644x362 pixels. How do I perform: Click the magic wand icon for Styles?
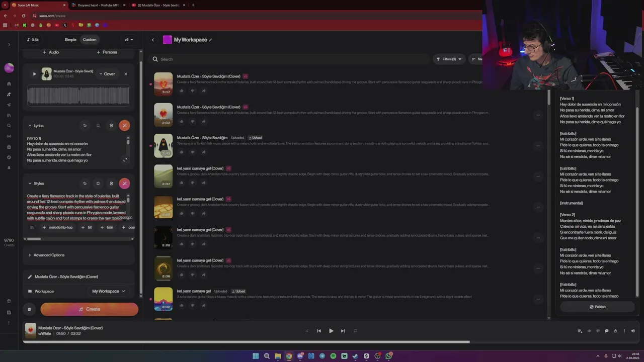(124, 183)
